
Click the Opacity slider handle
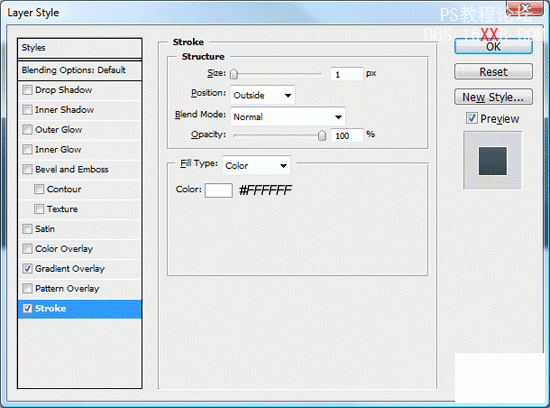point(321,135)
